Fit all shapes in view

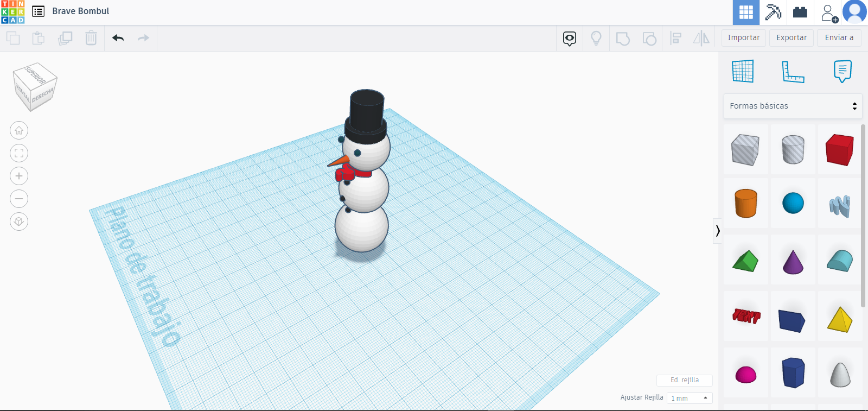(19, 153)
